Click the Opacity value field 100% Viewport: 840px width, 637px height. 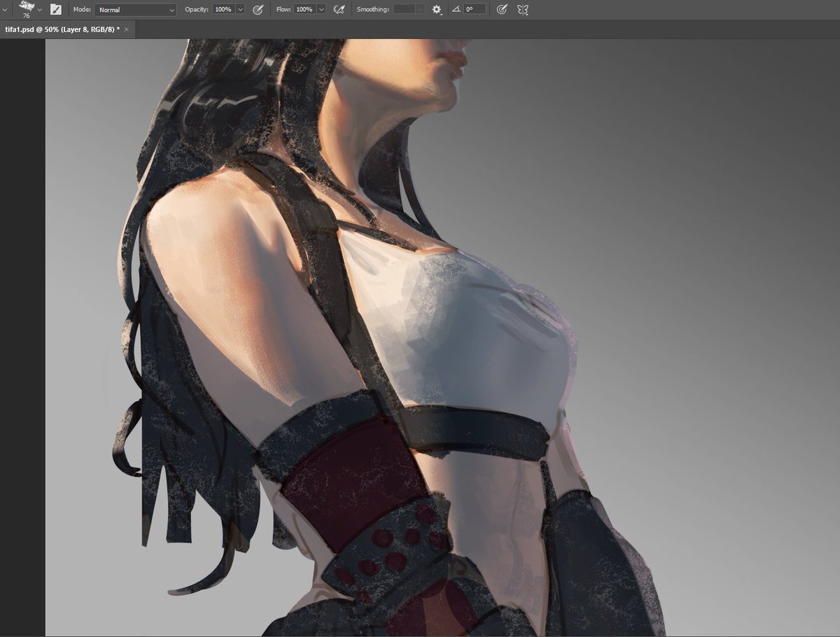223,10
